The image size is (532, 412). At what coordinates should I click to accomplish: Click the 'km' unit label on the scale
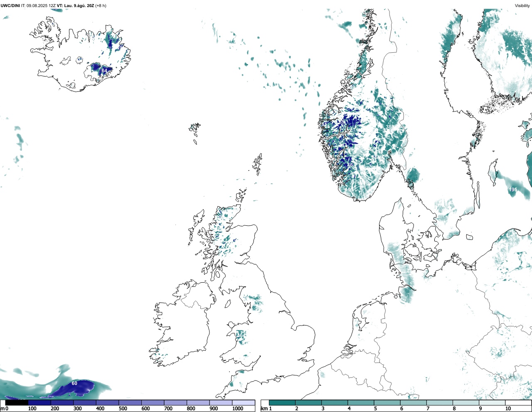pyautogui.click(x=264, y=409)
